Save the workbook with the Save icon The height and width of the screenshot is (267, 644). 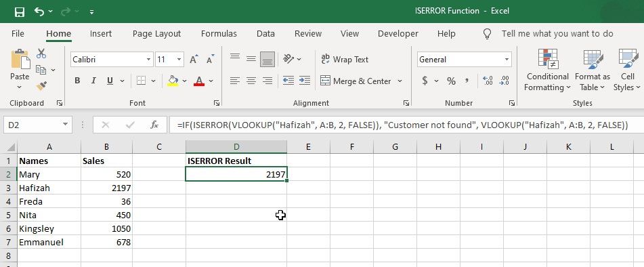click(20, 12)
